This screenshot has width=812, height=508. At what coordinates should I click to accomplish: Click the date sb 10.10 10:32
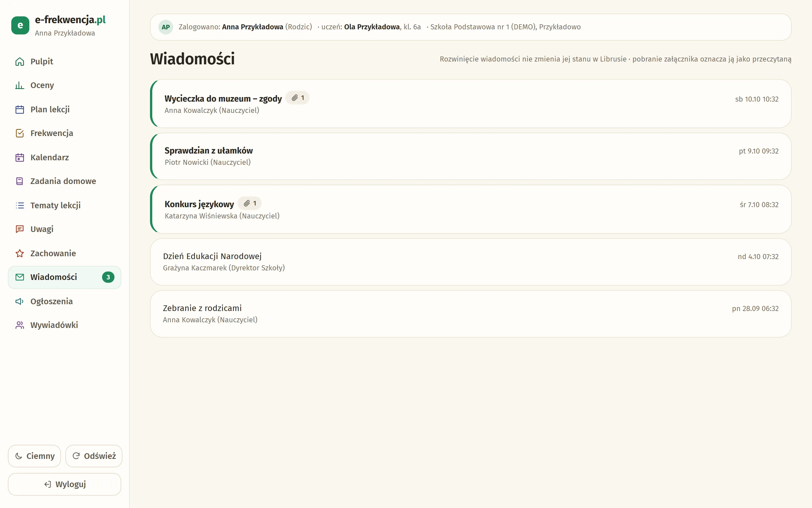757,99
